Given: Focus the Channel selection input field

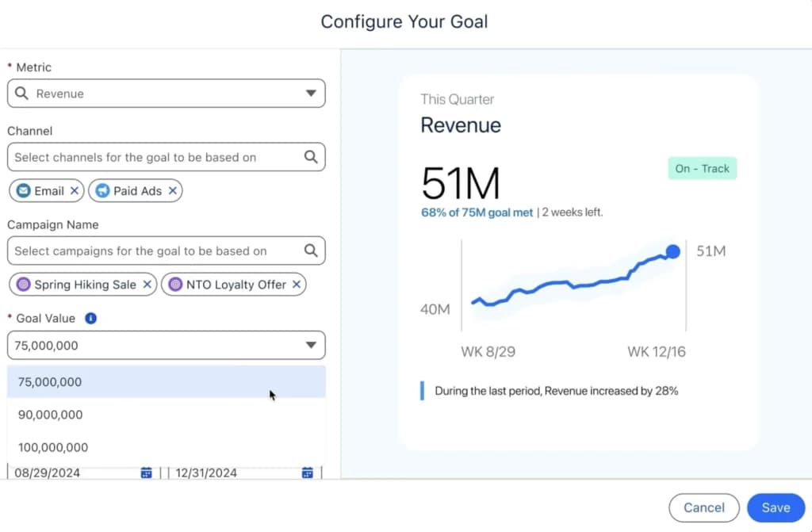Looking at the screenshot, I should [x=167, y=157].
